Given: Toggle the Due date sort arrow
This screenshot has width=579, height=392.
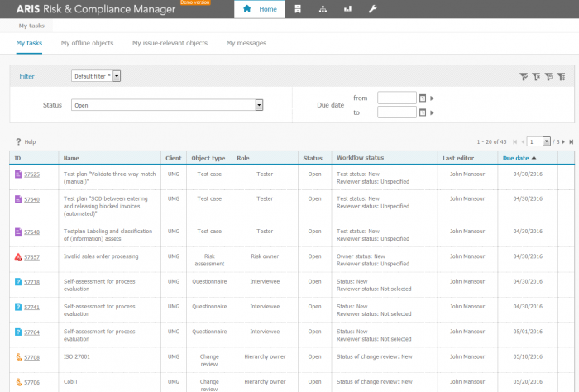Looking at the screenshot, I should (x=534, y=158).
